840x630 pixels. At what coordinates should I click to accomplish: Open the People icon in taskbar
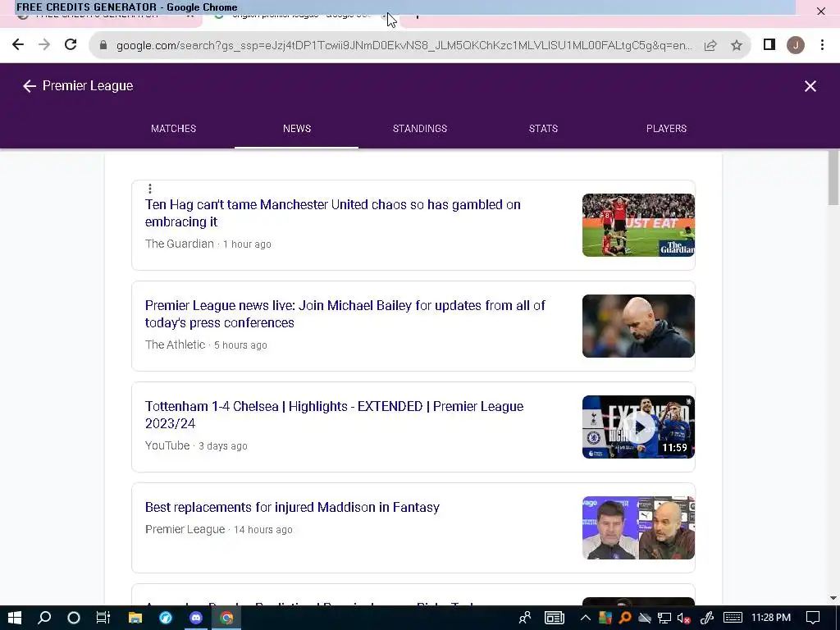click(x=525, y=618)
